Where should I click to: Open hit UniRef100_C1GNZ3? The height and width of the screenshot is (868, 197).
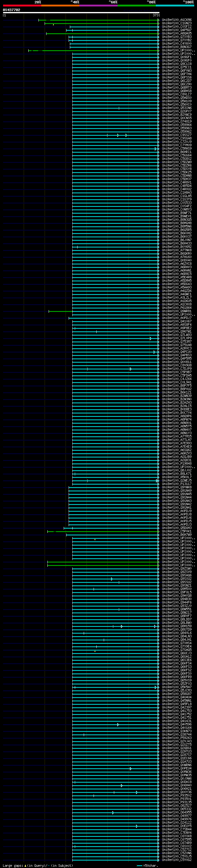[x=177, y=23]
